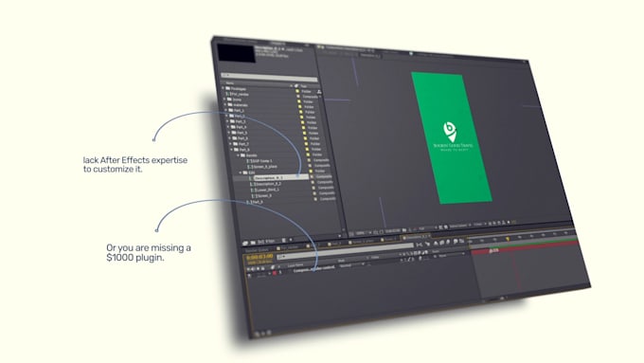Click the yellow current timecode display
The width and height of the screenshot is (644, 363).
click(x=259, y=257)
